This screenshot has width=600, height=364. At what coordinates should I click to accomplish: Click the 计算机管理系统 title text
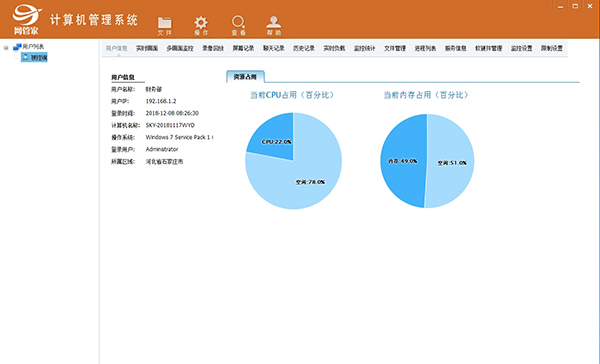(94, 20)
